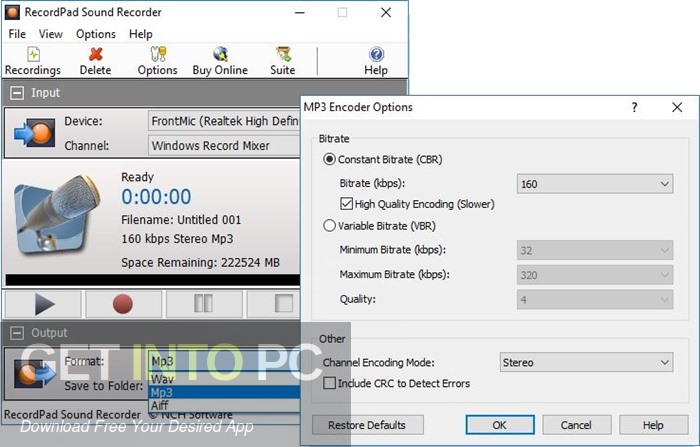Open the Channel dropdown showing Windows Record Mixer
Image resolution: width=700 pixels, height=447 pixels.
(224, 146)
